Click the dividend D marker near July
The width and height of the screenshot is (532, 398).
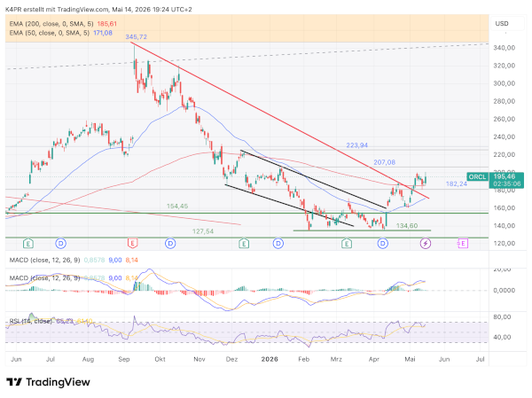click(x=60, y=243)
